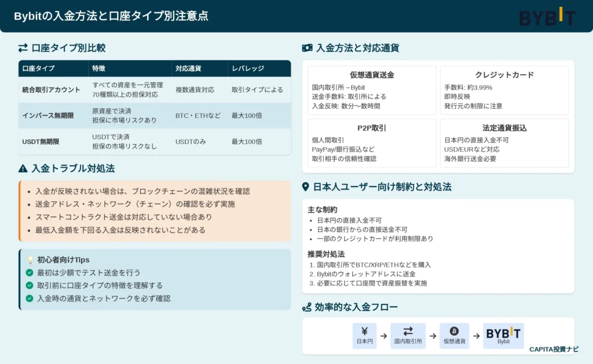Screen dimensions: 593x364
Task: Click the route icon beside 効率的な入金フロー
Action: 307,307
